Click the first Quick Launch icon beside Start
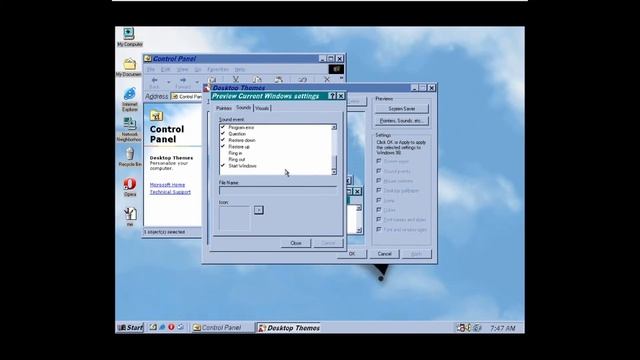The image size is (640, 360). click(x=153, y=327)
